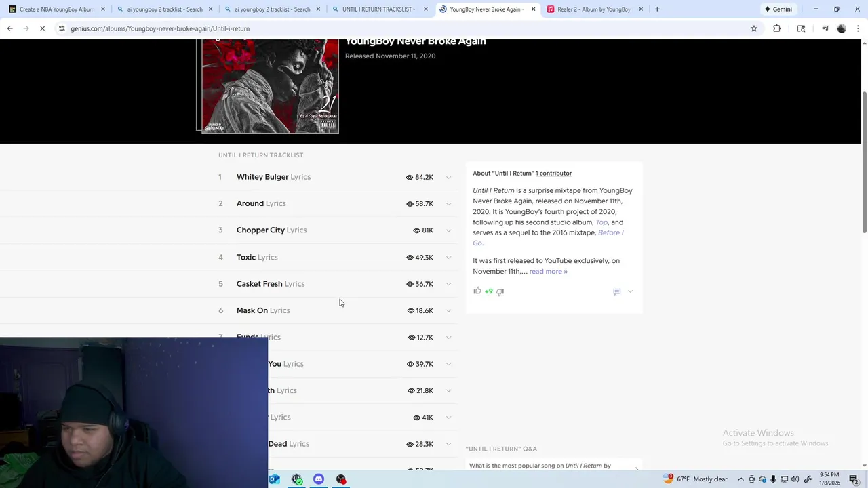Expand the Toxic track row
The height and width of the screenshot is (488, 868).
[x=448, y=258]
